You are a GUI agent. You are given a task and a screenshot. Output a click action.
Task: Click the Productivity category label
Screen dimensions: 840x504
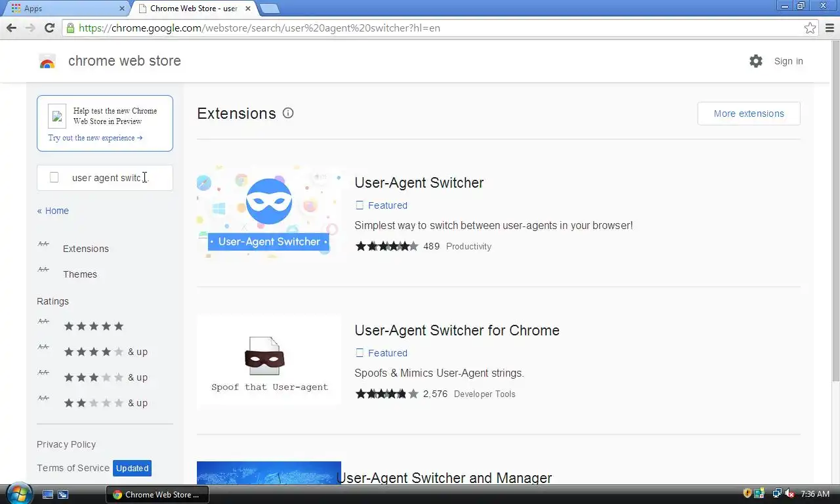point(469,246)
